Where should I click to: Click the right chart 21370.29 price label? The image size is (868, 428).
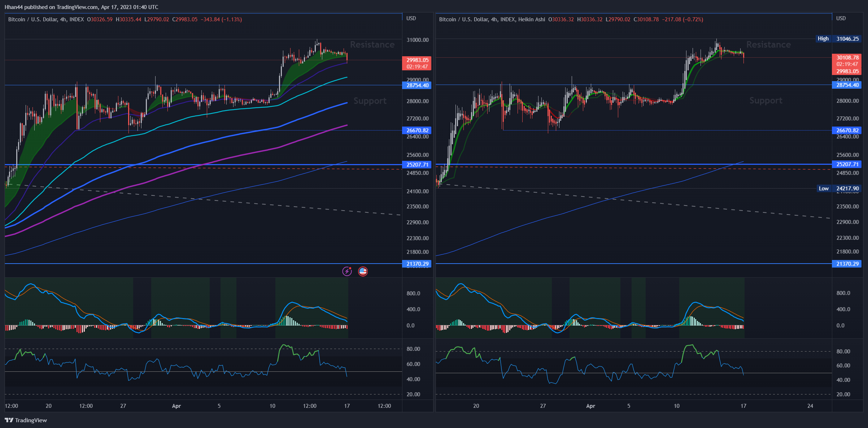[x=847, y=264]
